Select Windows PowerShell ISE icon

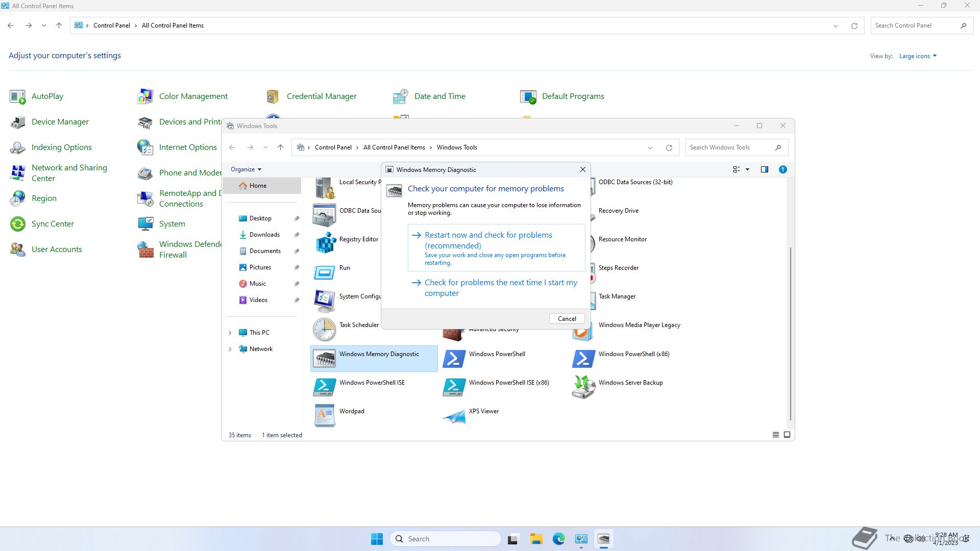point(325,387)
